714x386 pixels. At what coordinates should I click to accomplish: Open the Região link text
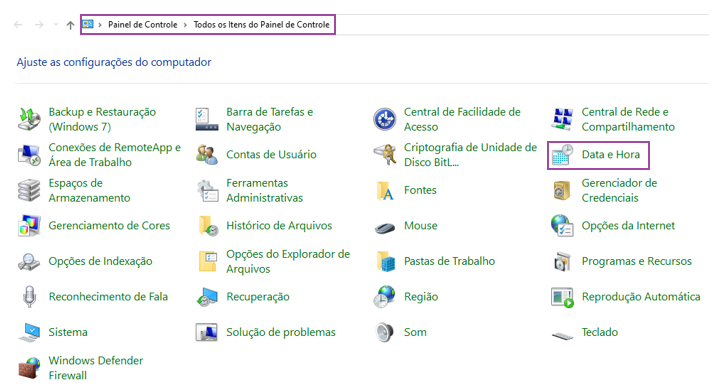click(x=421, y=297)
